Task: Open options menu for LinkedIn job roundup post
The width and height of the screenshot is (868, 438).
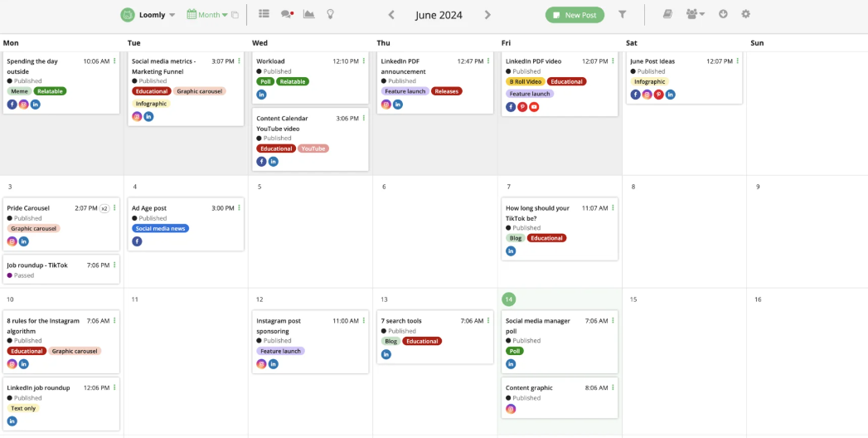Action: [x=114, y=387]
